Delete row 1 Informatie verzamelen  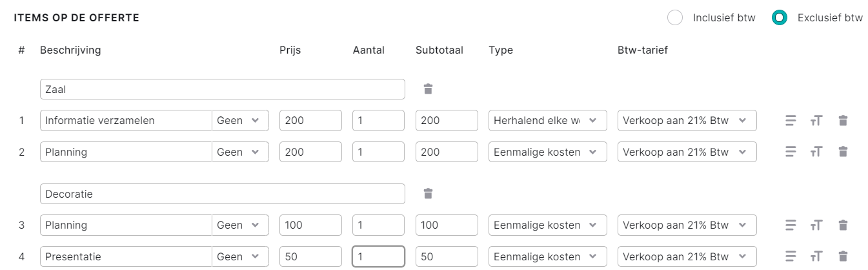(x=843, y=120)
